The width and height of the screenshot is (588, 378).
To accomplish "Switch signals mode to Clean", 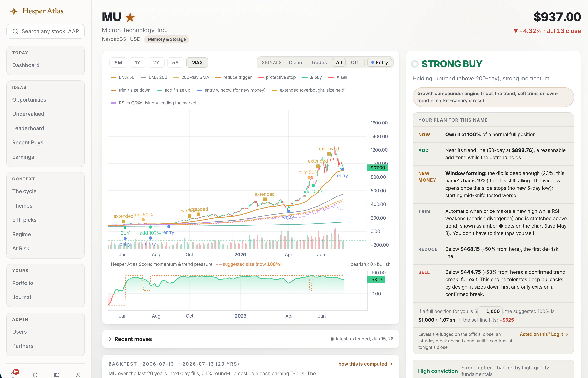I will (295, 62).
